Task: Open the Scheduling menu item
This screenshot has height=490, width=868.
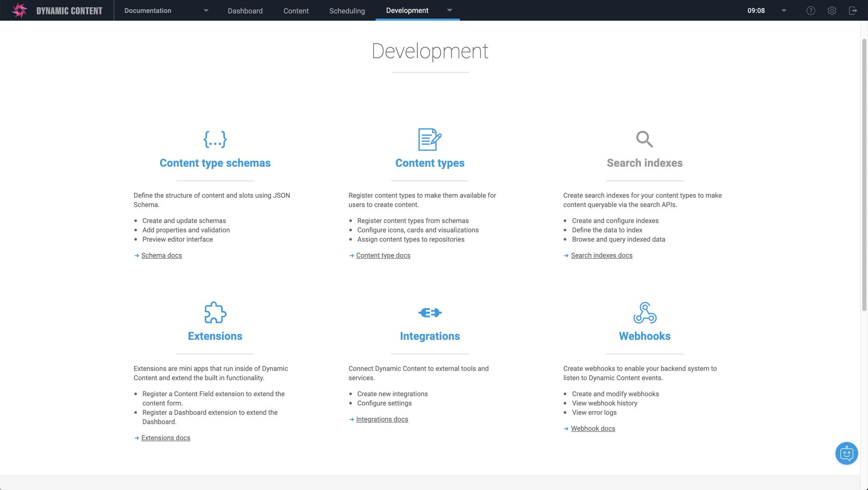Action: click(347, 10)
